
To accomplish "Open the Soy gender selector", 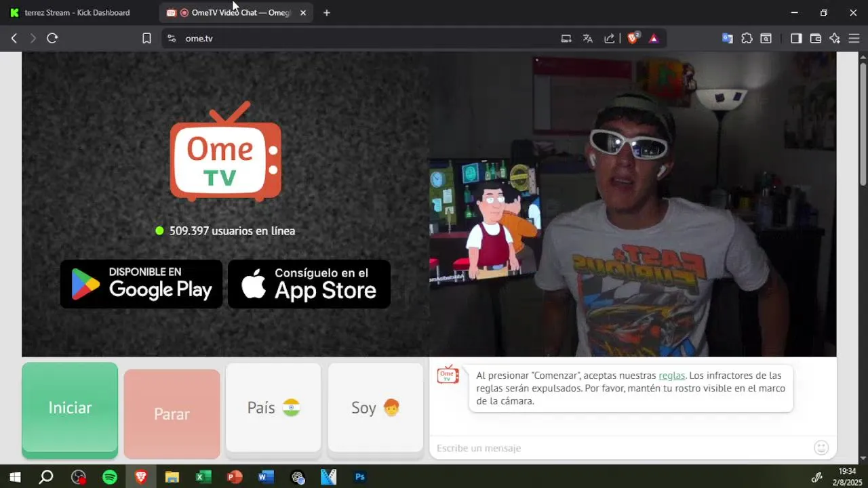I will point(376,407).
